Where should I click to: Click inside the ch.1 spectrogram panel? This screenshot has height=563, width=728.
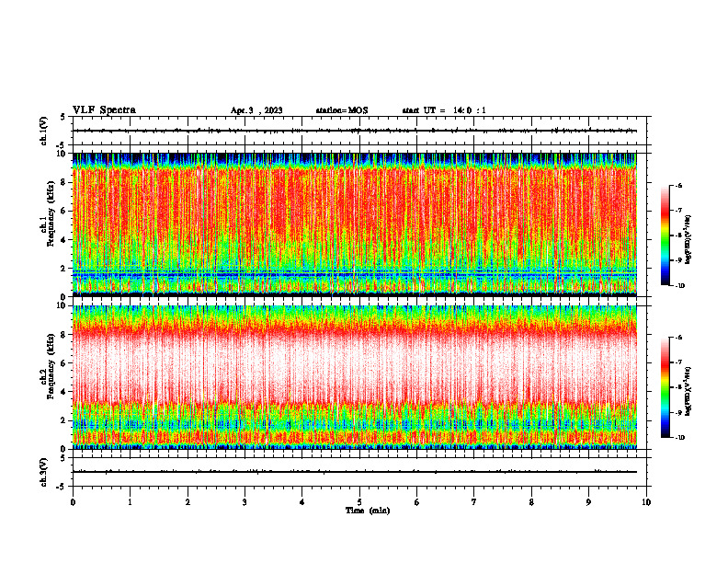click(355, 224)
